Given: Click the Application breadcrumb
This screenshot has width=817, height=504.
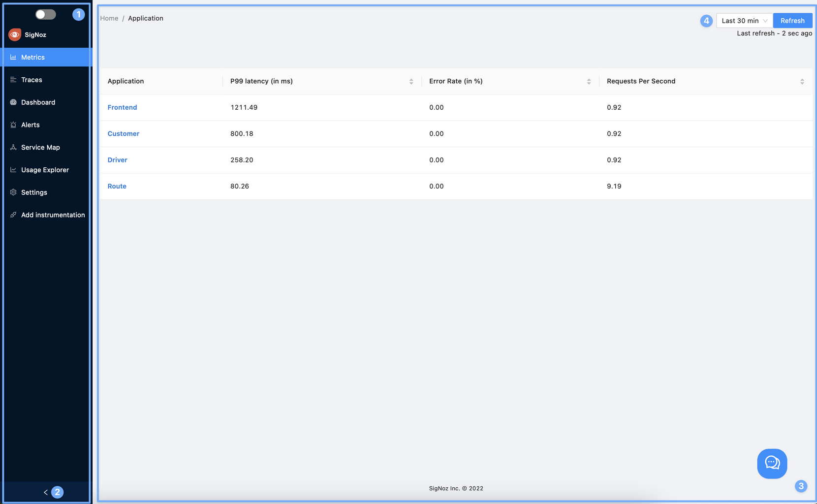Looking at the screenshot, I should pyautogui.click(x=146, y=18).
